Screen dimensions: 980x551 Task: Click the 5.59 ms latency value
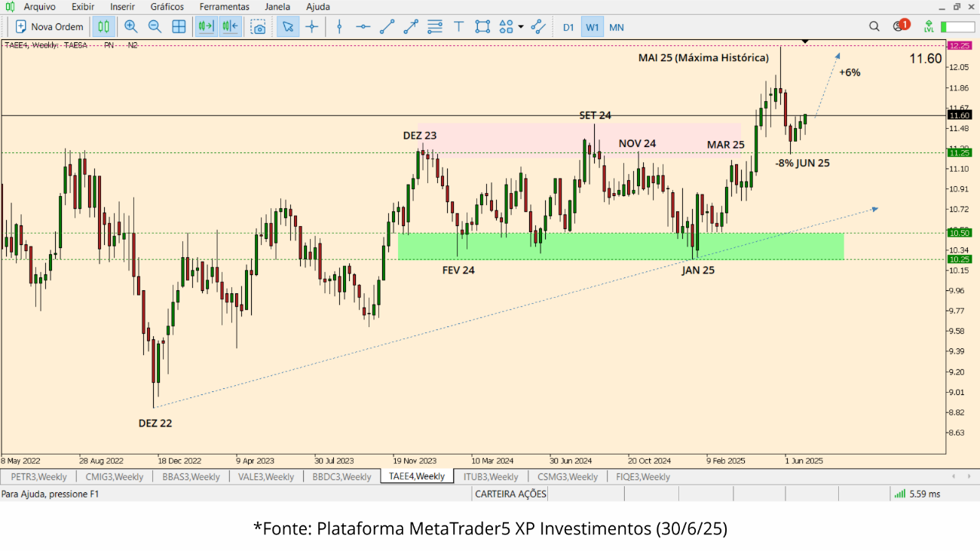(x=925, y=494)
